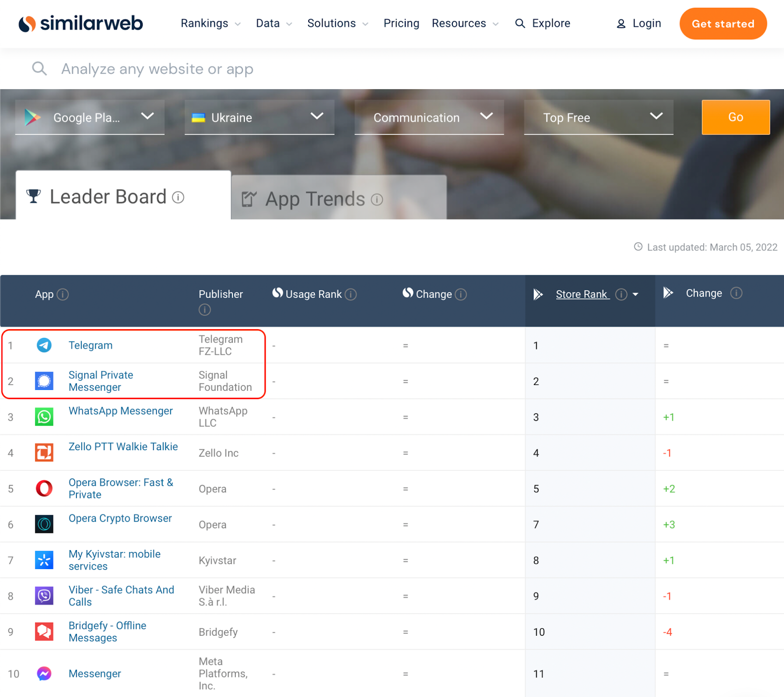This screenshot has height=697, width=784.
Task: Click the Kyivstar publisher cell
Action: (218, 560)
